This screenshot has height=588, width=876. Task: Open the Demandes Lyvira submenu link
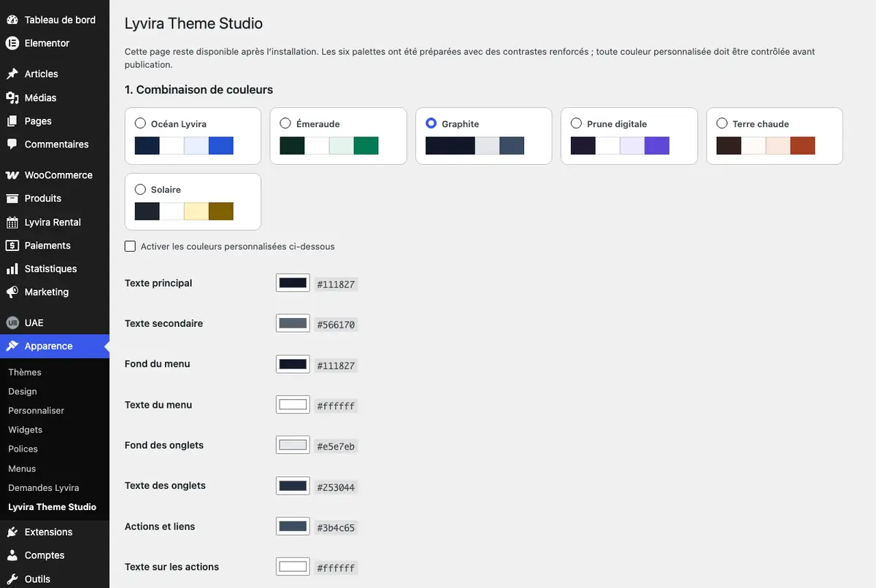coord(44,487)
